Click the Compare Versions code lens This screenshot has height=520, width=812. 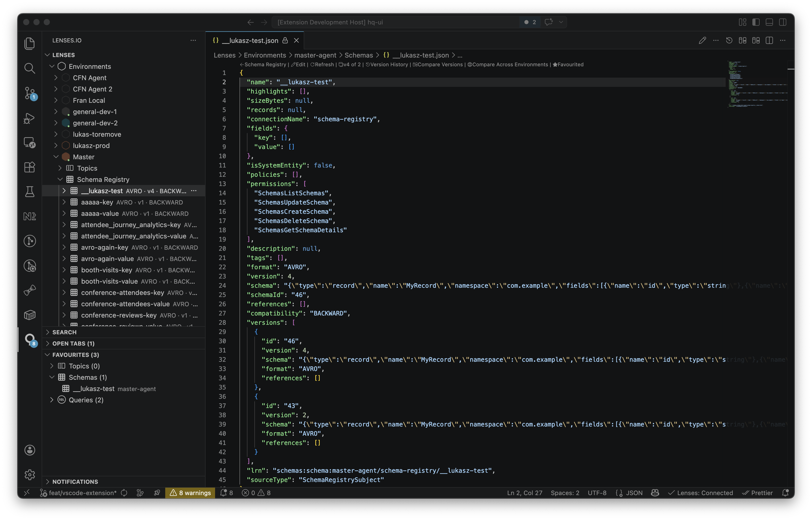point(438,64)
